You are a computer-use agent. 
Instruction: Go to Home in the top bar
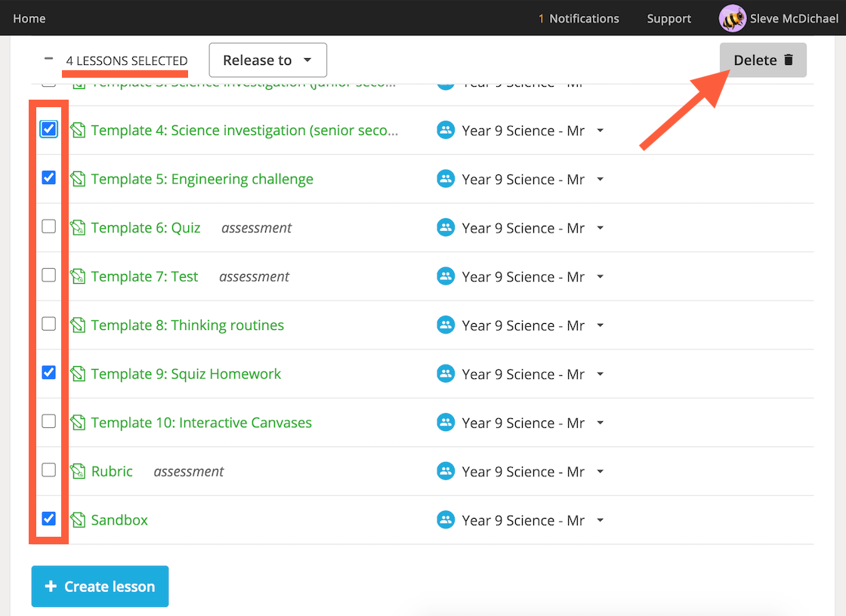click(29, 18)
